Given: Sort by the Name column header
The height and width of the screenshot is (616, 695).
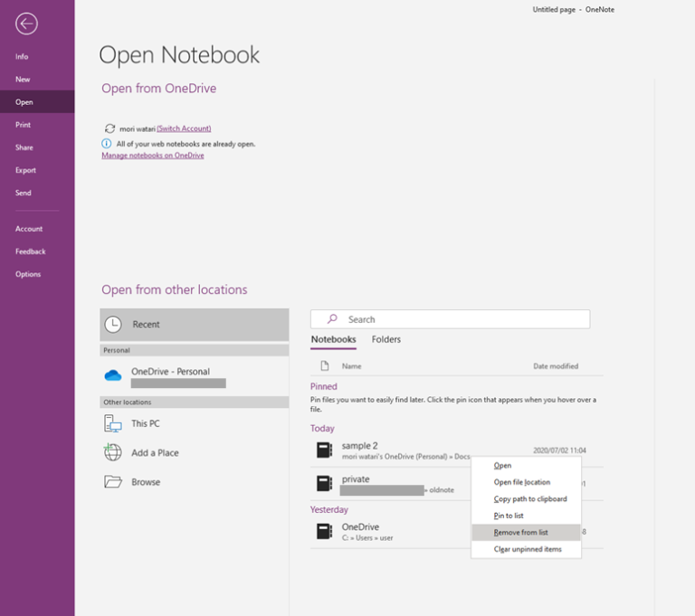Looking at the screenshot, I should (351, 366).
